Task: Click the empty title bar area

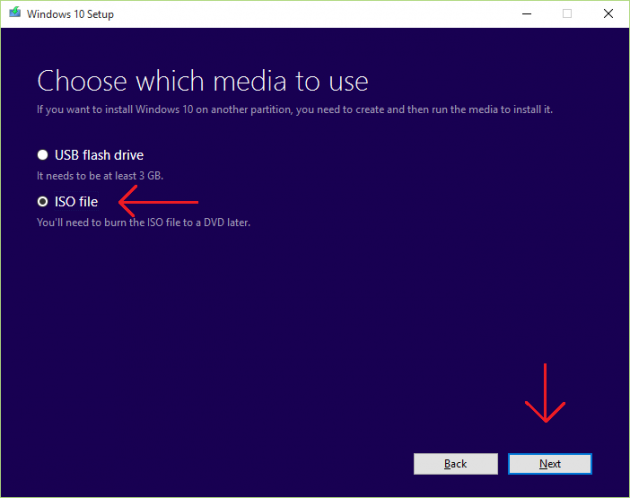Action: tap(300, 13)
